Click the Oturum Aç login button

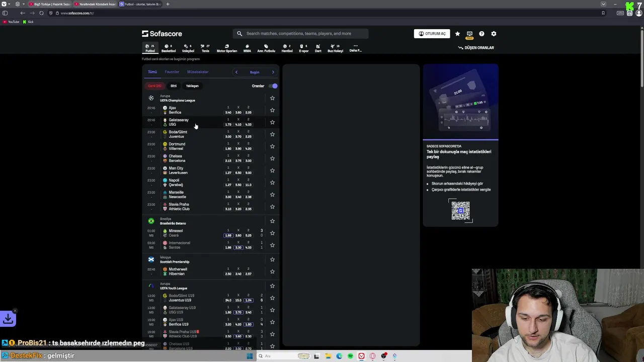[x=432, y=34]
